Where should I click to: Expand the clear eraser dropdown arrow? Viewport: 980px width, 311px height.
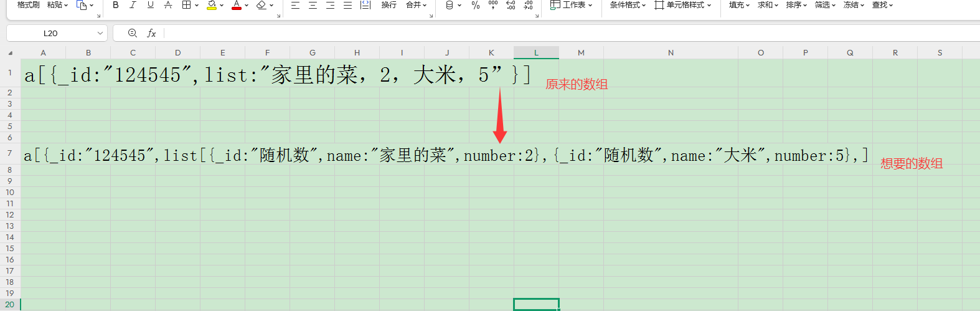coord(271,6)
